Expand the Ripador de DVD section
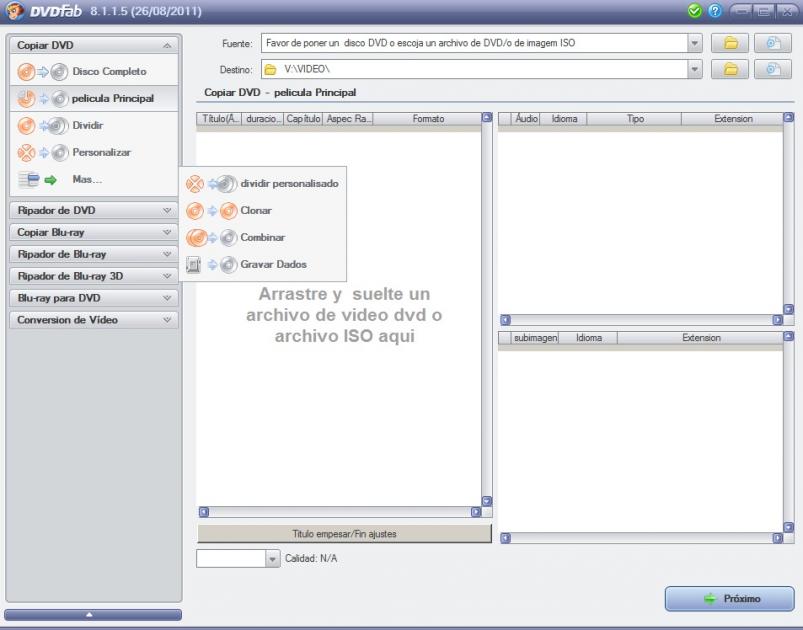Image resolution: width=803 pixels, height=630 pixels. pyautogui.click(x=94, y=211)
